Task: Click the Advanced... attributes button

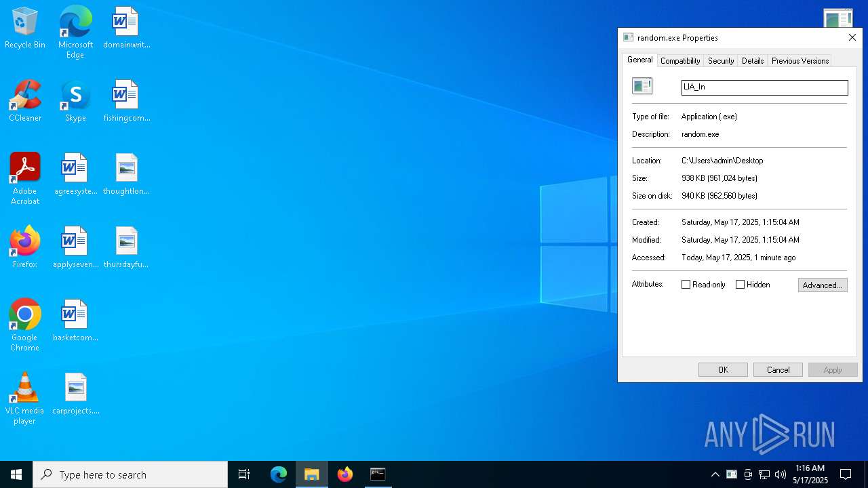Action: [x=823, y=285]
